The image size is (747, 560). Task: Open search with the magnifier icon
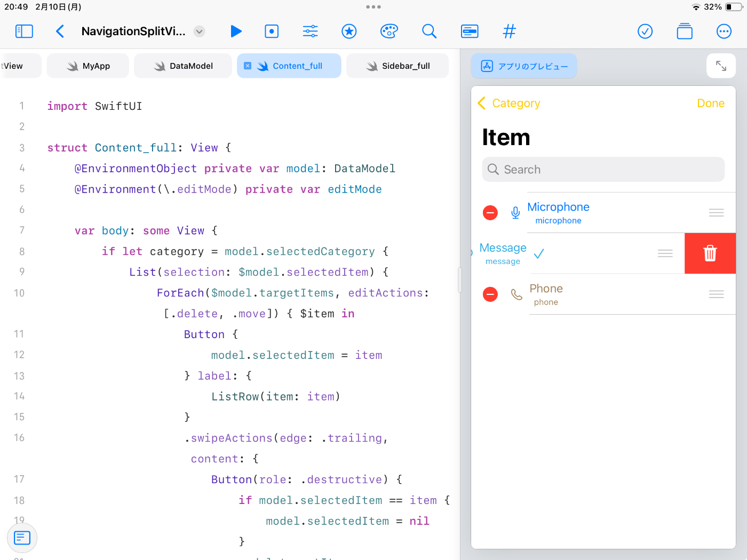click(429, 31)
